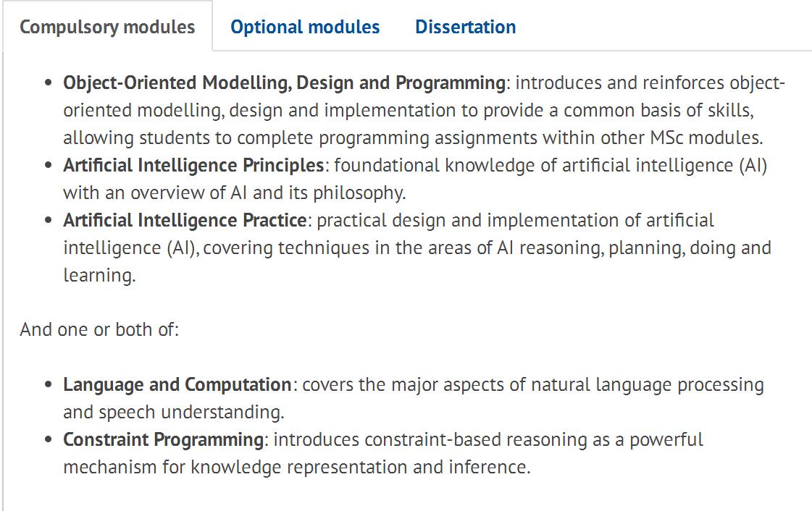Click the 'and speech understanding.' line
812x511 pixels.
coord(174,412)
